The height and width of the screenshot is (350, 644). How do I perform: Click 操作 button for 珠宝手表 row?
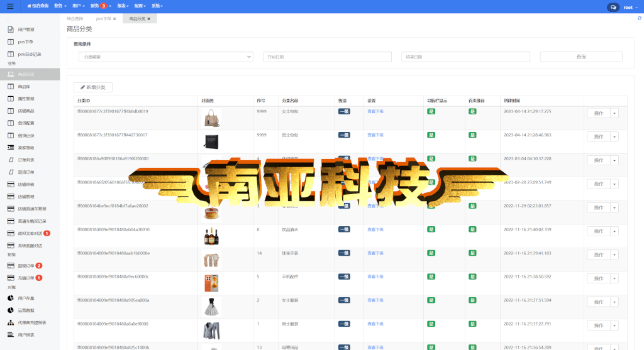click(x=599, y=255)
